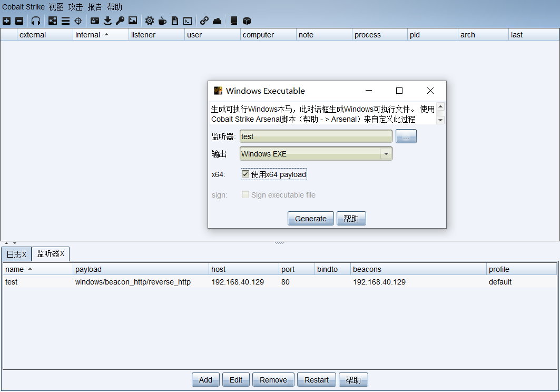Open screenshots via picture icon

(133, 21)
